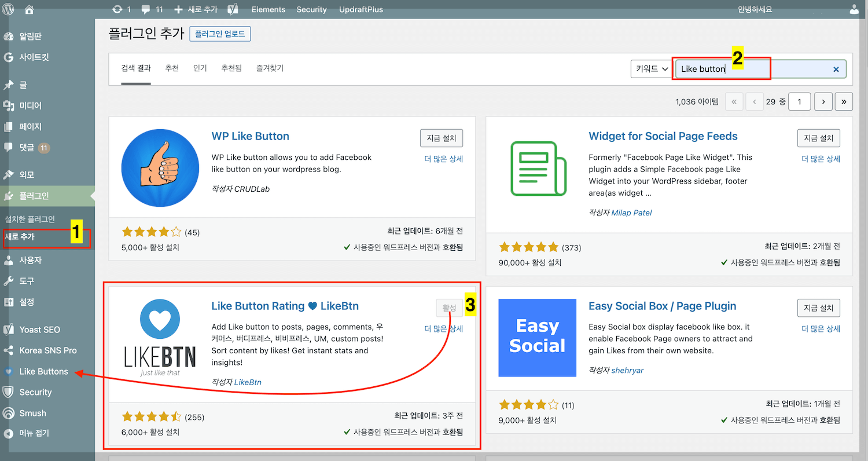The height and width of the screenshot is (461, 868).
Task: Click the plugin search input field
Action: (x=760, y=69)
